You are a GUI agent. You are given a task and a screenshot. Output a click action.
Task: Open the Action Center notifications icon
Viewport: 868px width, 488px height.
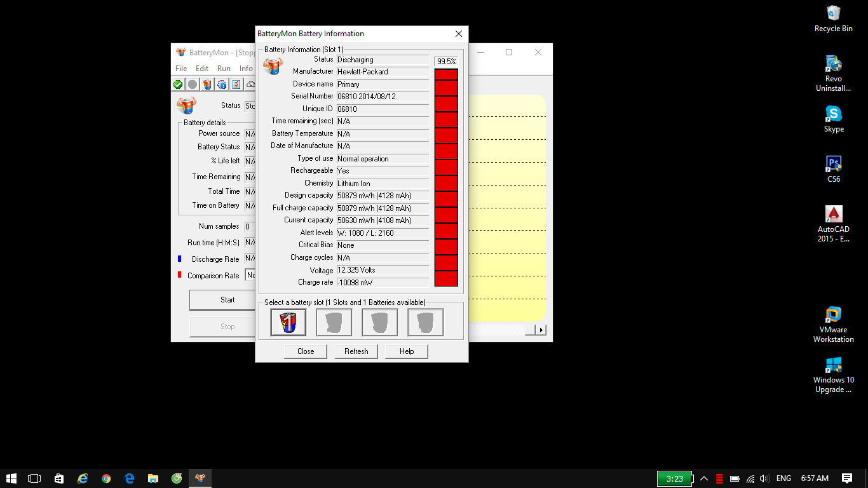(847, 478)
